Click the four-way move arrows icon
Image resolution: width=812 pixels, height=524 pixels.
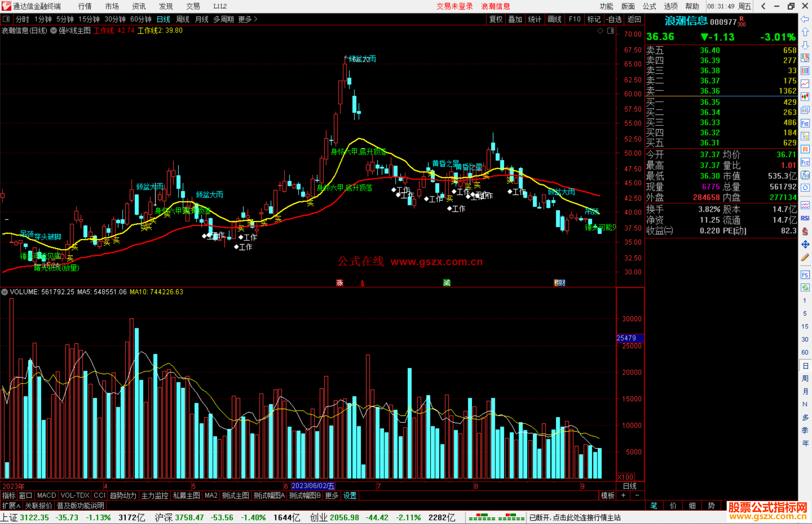coord(805,245)
